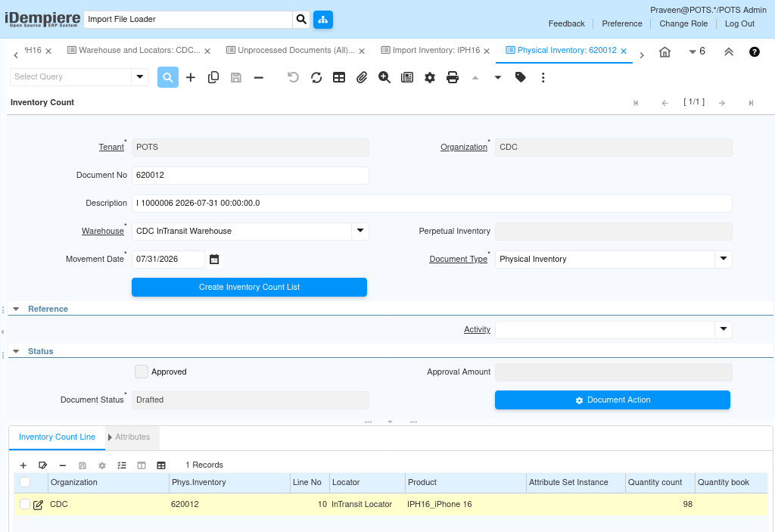Open the Attributes detail tab

tap(132, 437)
